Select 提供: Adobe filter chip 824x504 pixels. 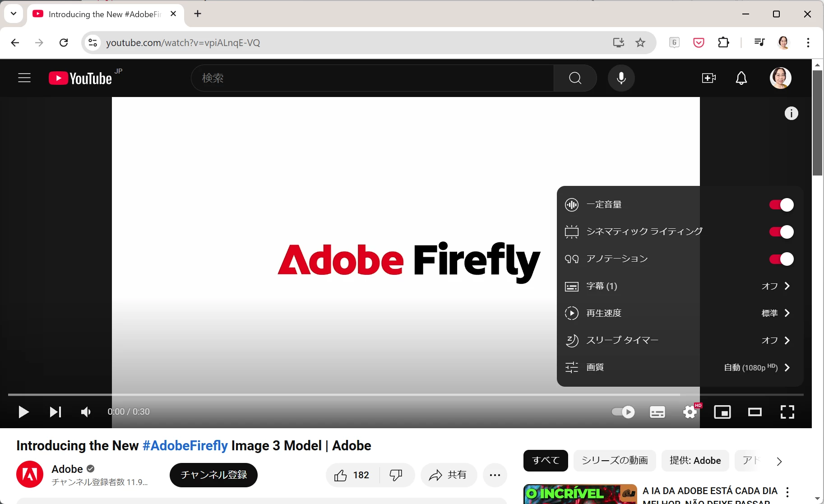click(695, 461)
